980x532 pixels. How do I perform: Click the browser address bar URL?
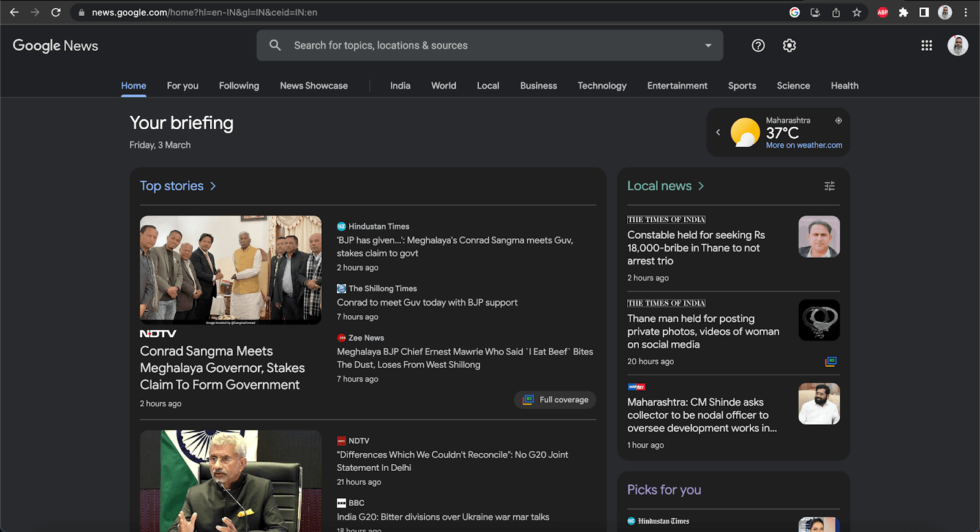pos(205,12)
